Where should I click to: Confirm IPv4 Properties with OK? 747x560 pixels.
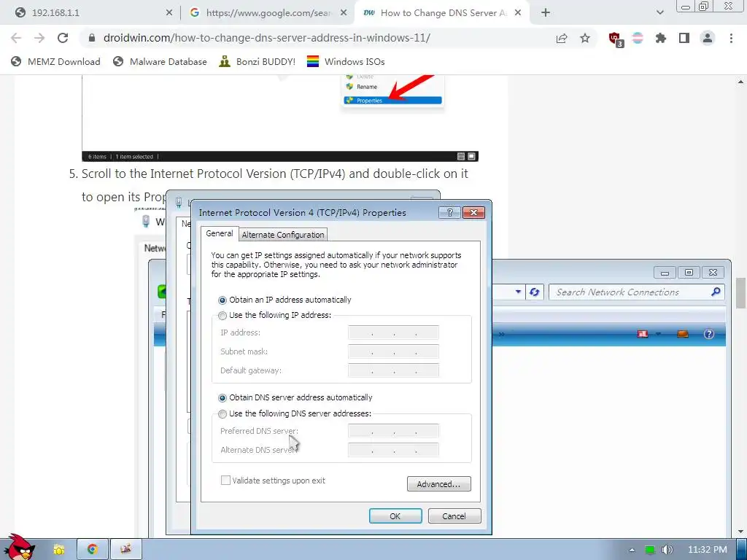pos(395,516)
